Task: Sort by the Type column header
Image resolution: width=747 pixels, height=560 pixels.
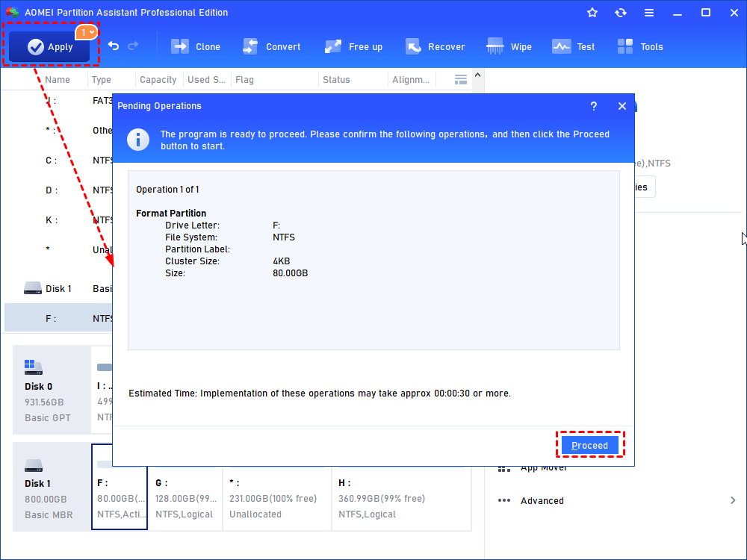Action: pyautogui.click(x=102, y=80)
